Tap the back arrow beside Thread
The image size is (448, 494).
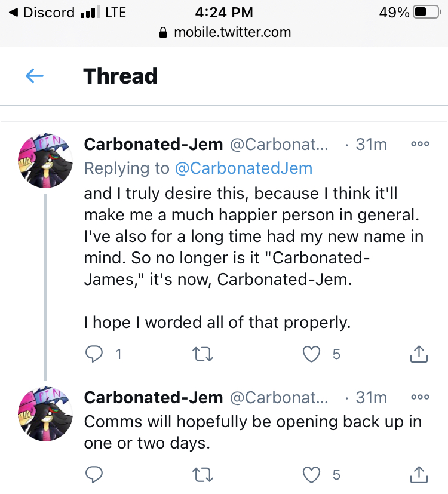click(x=34, y=76)
